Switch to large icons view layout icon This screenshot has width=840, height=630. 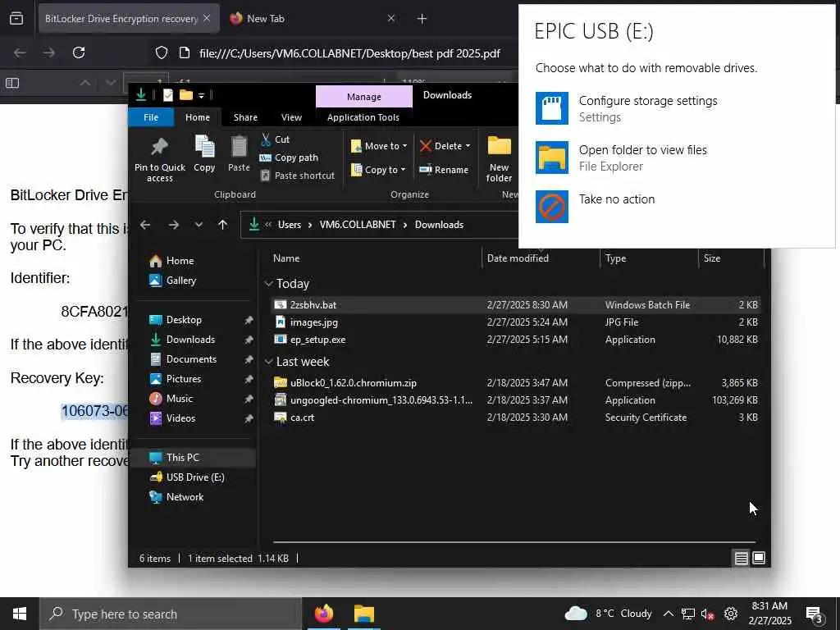click(759, 558)
